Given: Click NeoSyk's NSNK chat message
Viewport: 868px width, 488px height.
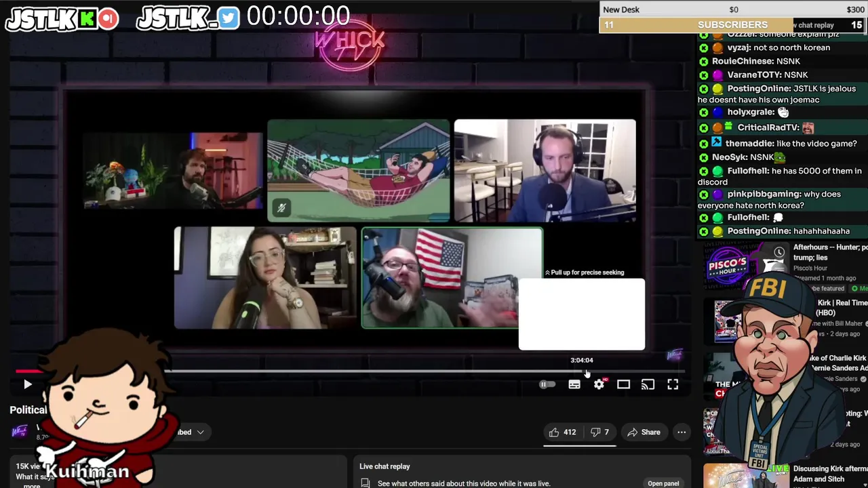Looking at the screenshot, I should [749, 157].
